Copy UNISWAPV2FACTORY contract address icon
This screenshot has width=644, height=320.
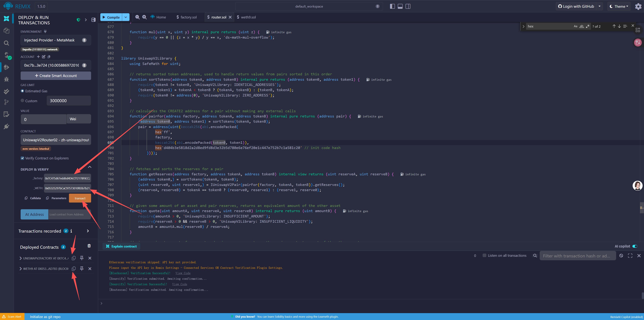coord(74,258)
